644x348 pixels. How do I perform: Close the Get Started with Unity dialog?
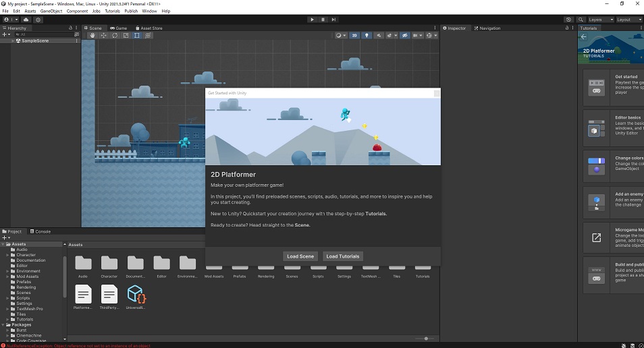(437, 93)
